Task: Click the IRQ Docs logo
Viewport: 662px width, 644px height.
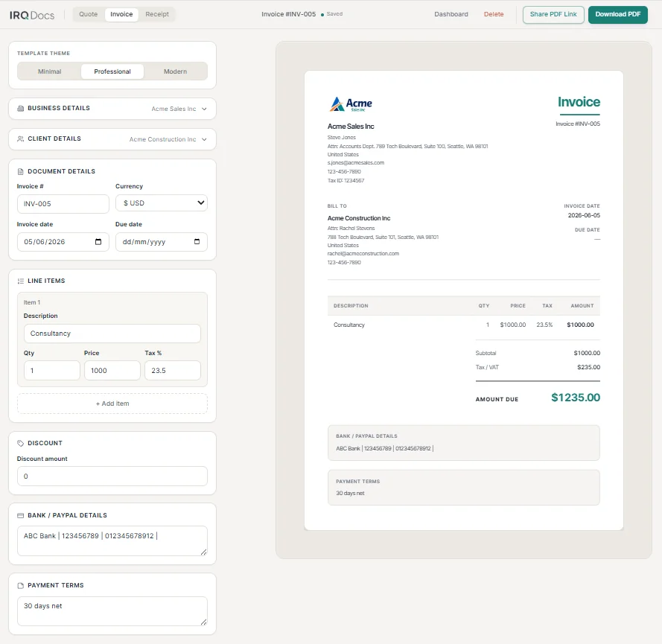Action: 32,15
